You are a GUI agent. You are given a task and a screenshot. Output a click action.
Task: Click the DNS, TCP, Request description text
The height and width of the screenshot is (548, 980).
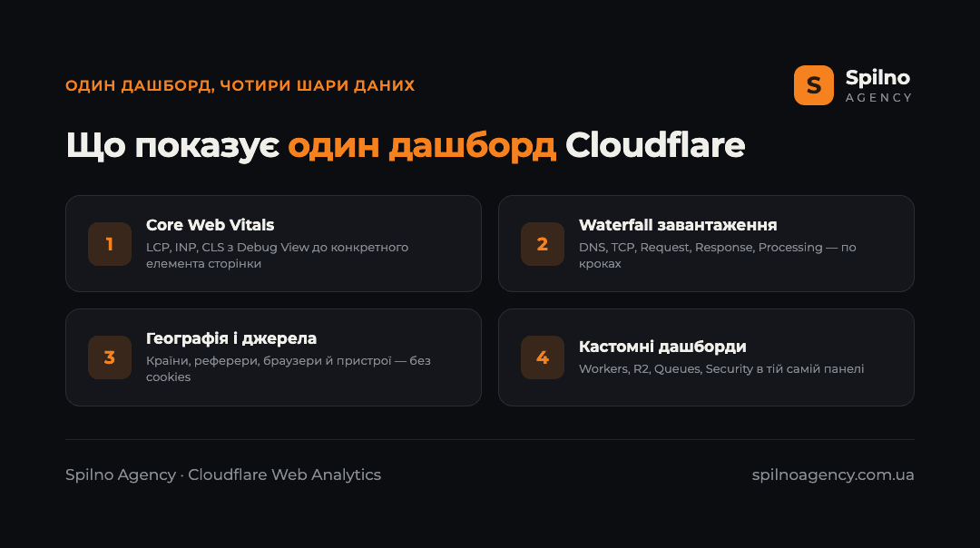[x=717, y=256]
